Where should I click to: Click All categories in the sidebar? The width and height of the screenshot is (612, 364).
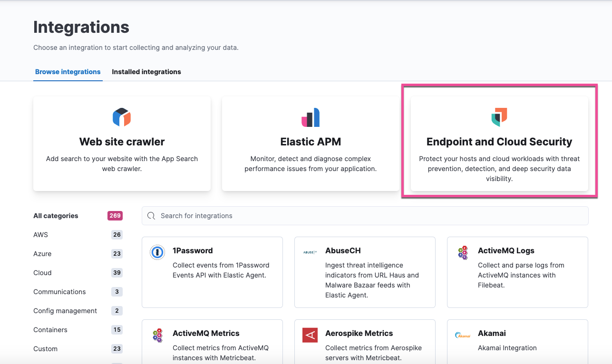coord(56,216)
